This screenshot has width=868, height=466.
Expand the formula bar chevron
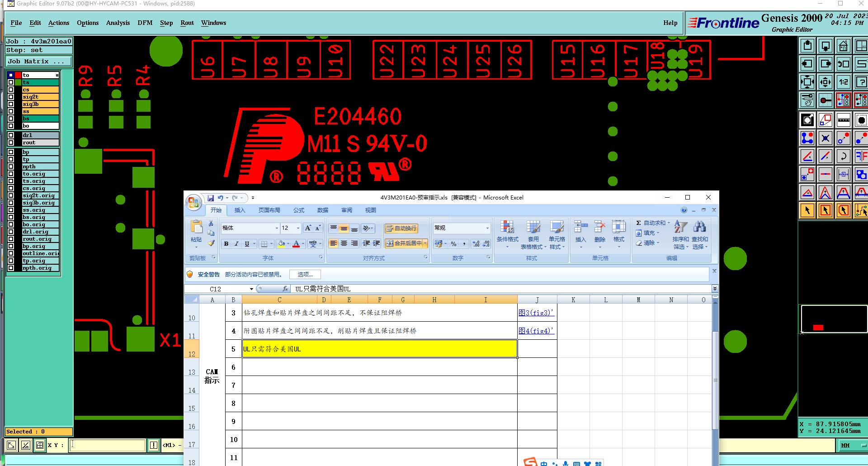(x=714, y=289)
